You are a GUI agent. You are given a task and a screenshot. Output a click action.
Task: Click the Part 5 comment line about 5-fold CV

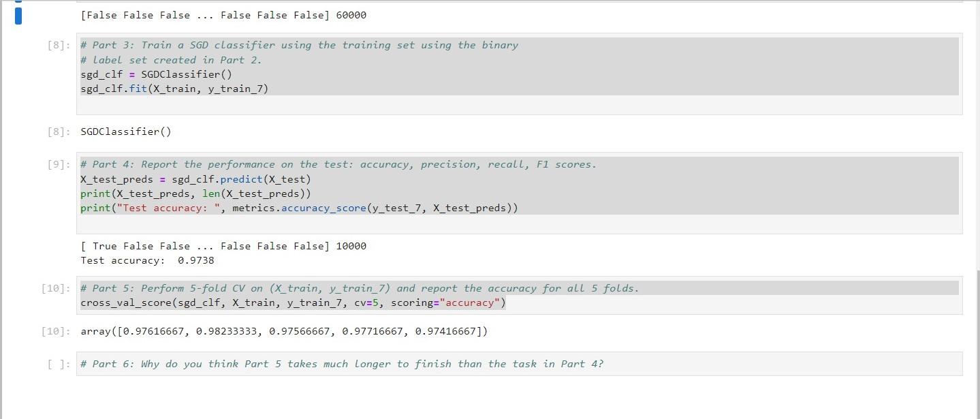click(x=359, y=288)
